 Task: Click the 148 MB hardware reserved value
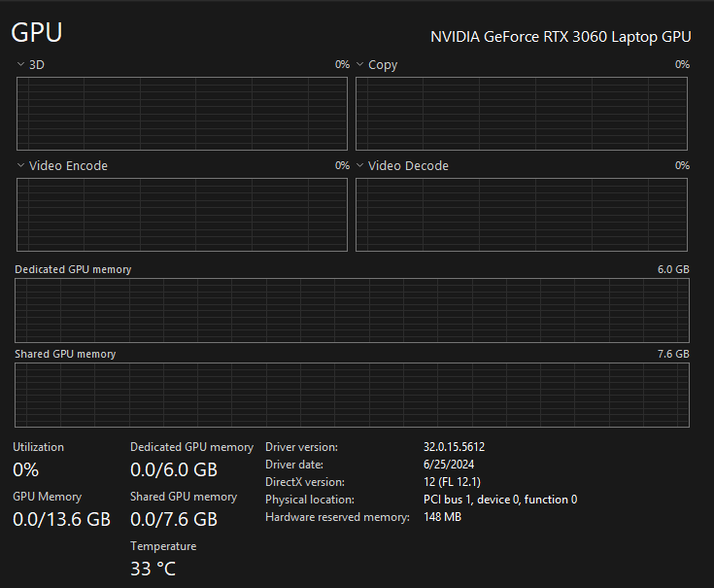click(x=442, y=517)
